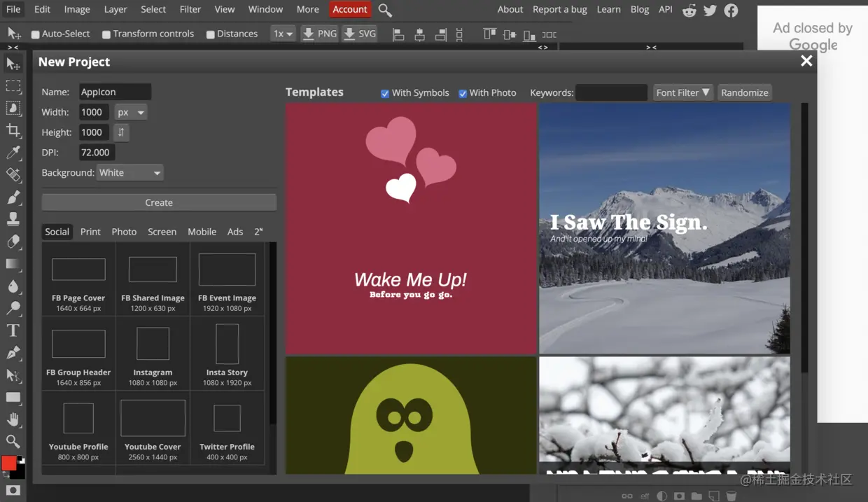The width and height of the screenshot is (868, 502).
Task: Open the Filter menu
Action: click(x=190, y=9)
